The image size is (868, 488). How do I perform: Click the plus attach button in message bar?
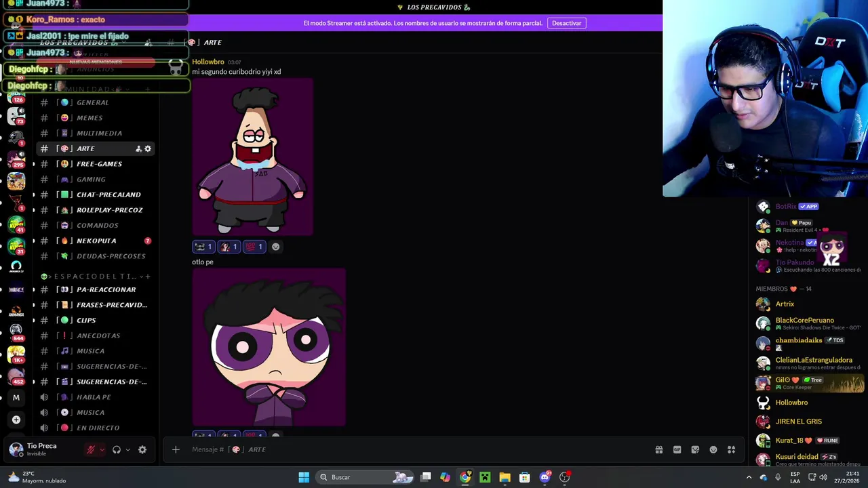click(176, 449)
